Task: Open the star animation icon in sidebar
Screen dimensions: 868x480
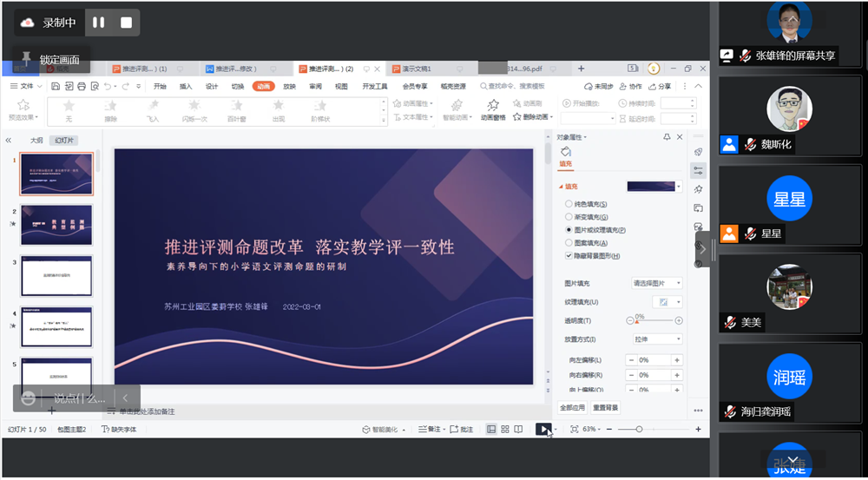Action: 698,189
